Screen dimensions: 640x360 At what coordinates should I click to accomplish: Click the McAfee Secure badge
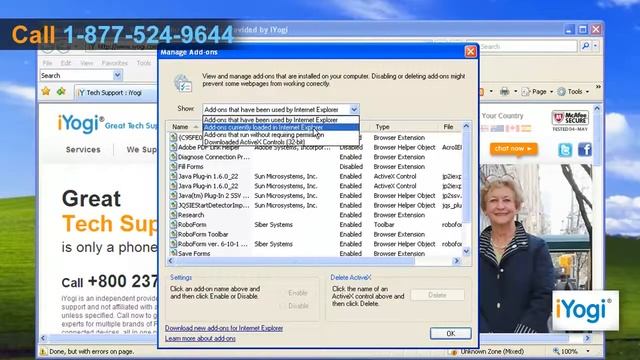coord(570,120)
